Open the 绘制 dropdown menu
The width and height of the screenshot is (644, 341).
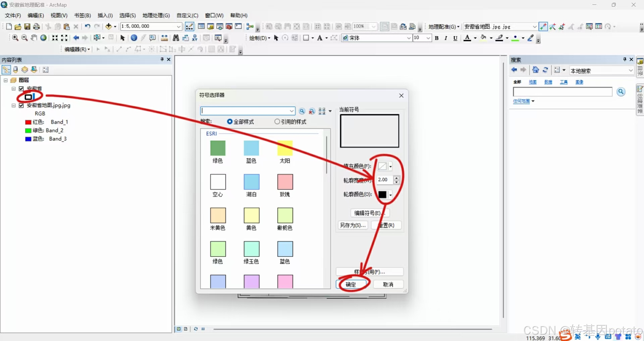tap(260, 38)
